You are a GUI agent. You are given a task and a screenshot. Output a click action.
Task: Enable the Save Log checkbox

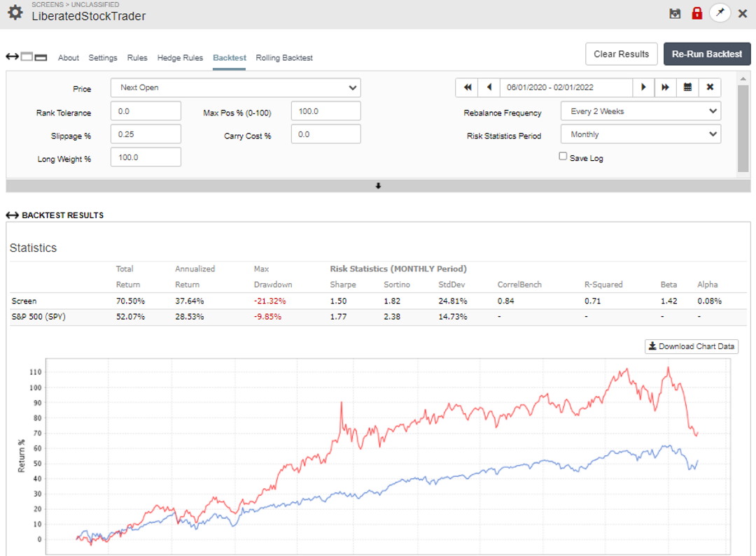click(x=563, y=157)
